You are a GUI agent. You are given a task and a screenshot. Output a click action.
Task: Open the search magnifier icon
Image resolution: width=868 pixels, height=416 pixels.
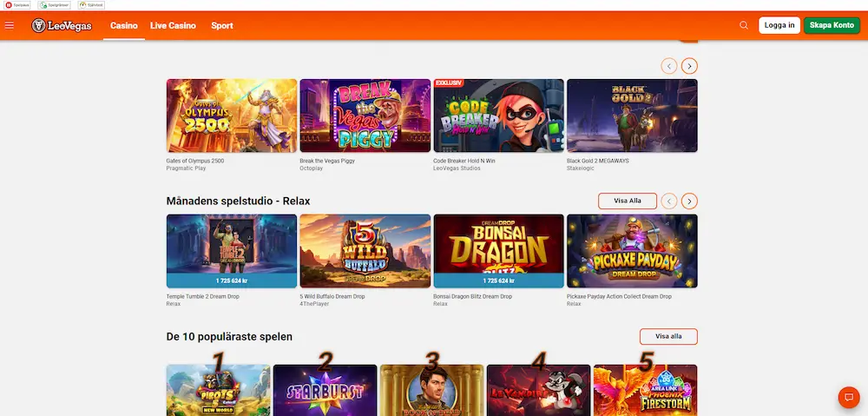744,25
